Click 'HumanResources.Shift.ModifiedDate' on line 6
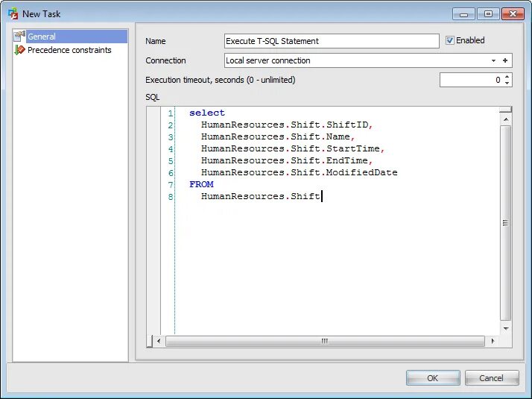Viewport: 532px width, 399px height. coord(300,172)
